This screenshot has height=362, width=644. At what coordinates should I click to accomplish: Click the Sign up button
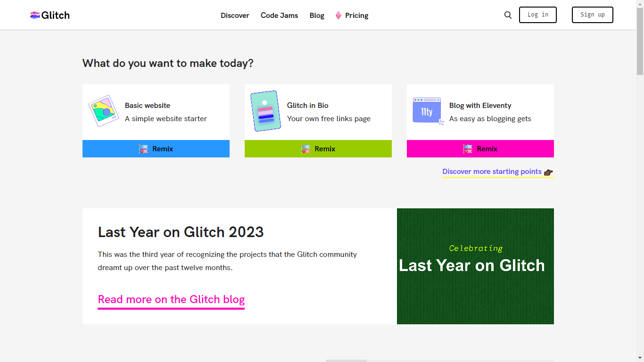click(593, 15)
